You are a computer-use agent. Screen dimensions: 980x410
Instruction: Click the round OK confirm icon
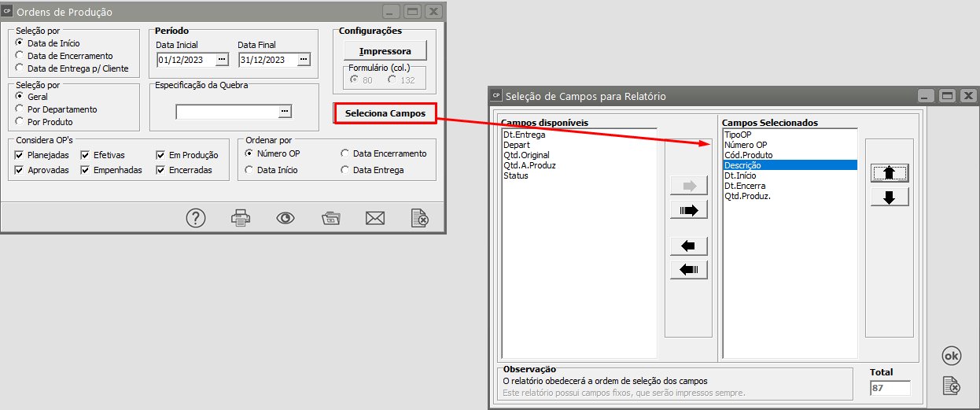pyautogui.click(x=952, y=356)
